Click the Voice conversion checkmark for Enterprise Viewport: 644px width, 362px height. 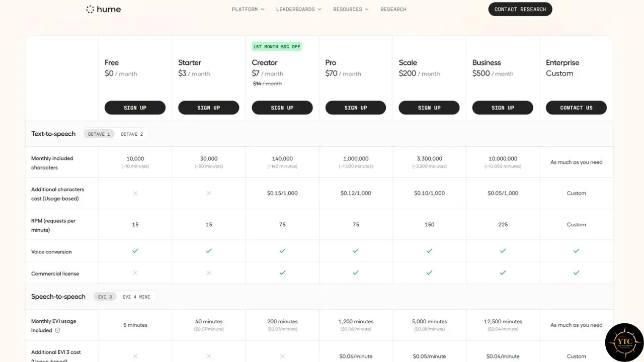577,251
